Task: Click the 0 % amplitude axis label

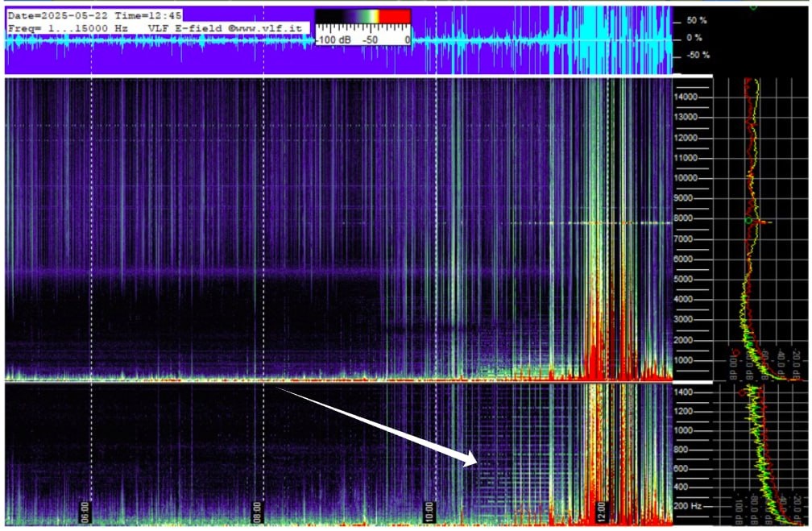Action: [x=694, y=38]
